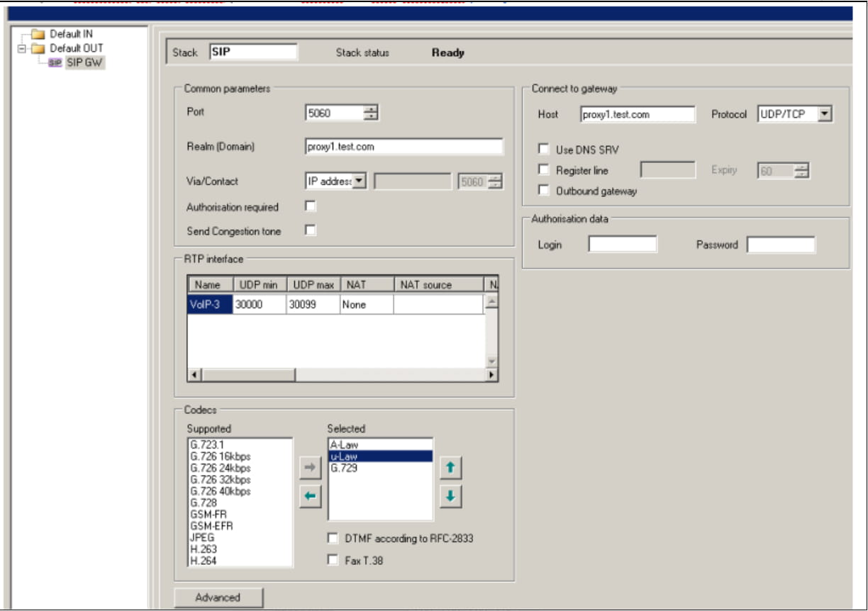Enable the Register line checkbox
Image resolution: width=868 pixels, height=611 pixels.
click(544, 170)
